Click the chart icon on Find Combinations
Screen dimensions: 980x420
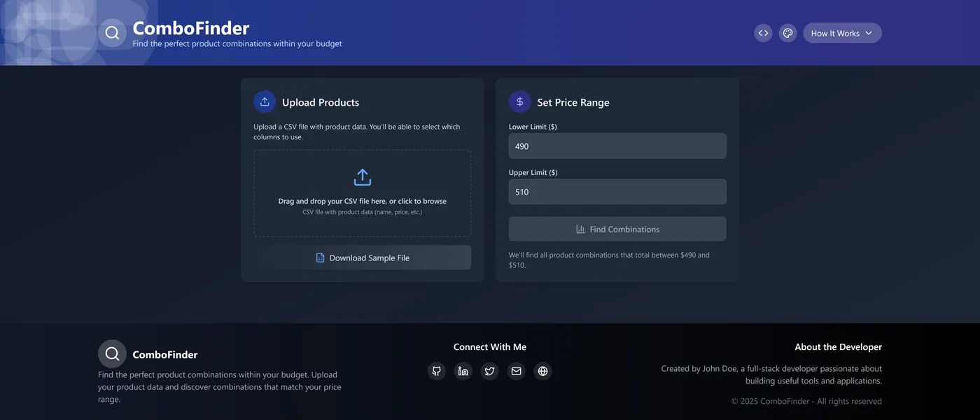(x=580, y=229)
